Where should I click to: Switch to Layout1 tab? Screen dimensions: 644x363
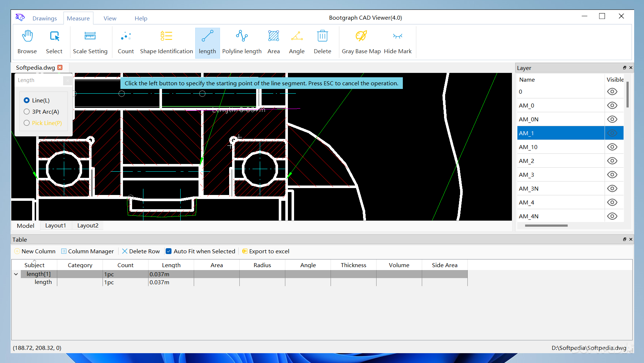[55, 226]
